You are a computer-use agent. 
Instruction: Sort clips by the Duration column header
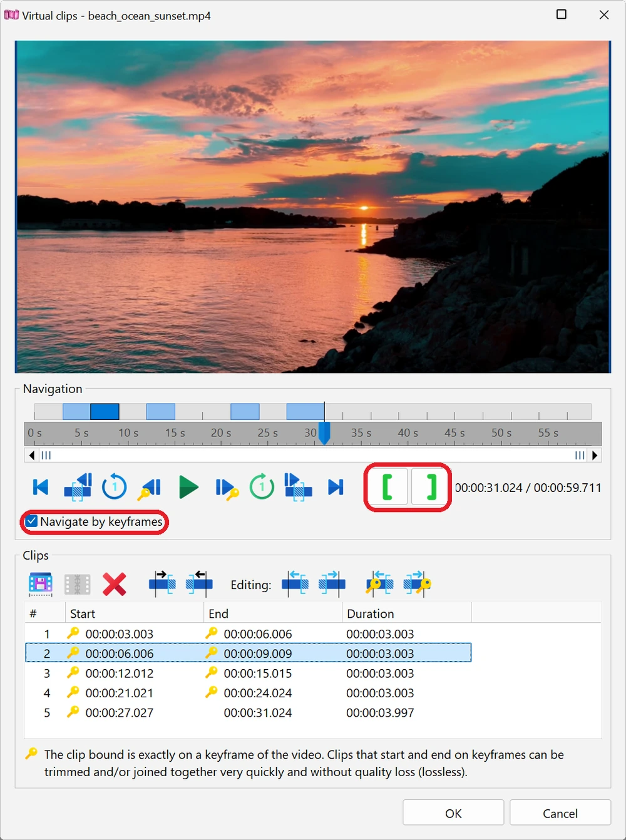pyautogui.click(x=407, y=613)
